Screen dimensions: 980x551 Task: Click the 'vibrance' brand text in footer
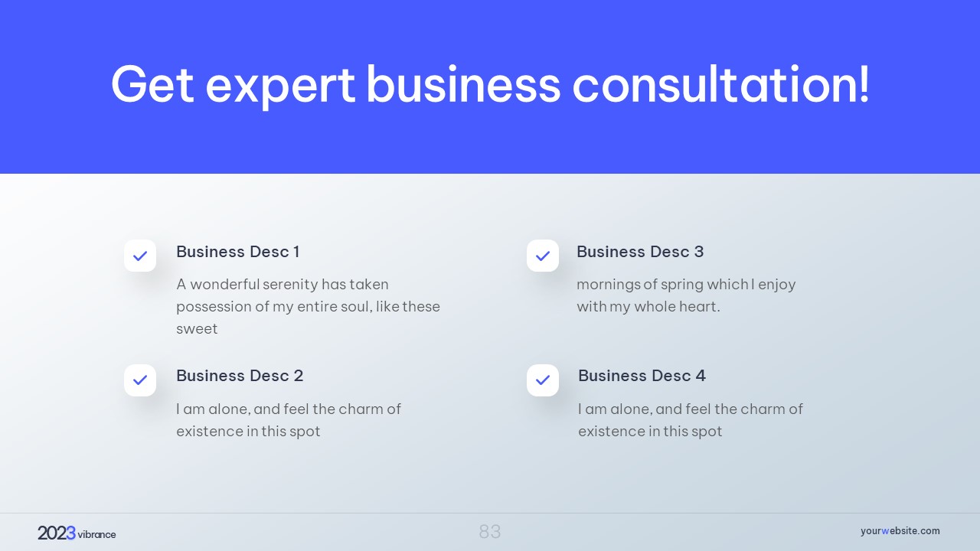point(96,535)
